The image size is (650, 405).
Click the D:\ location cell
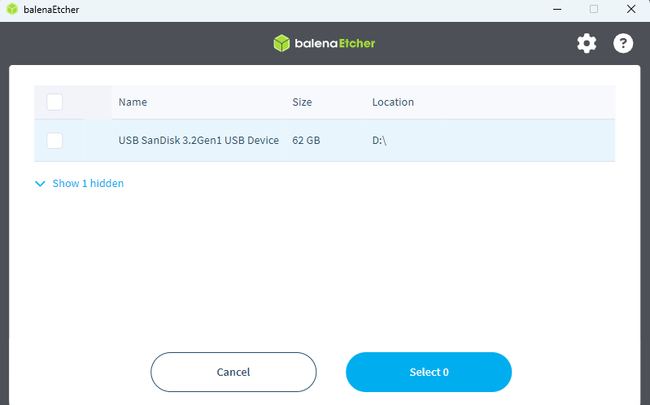[379, 141]
